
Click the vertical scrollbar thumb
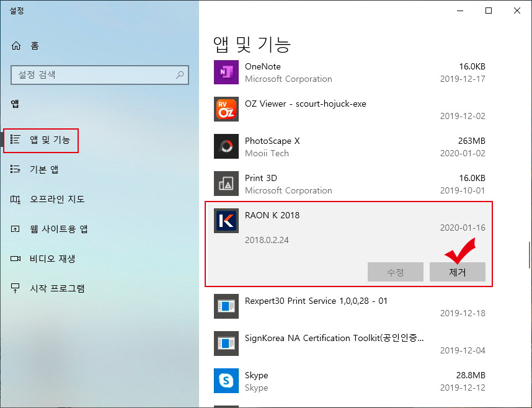[530, 255]
